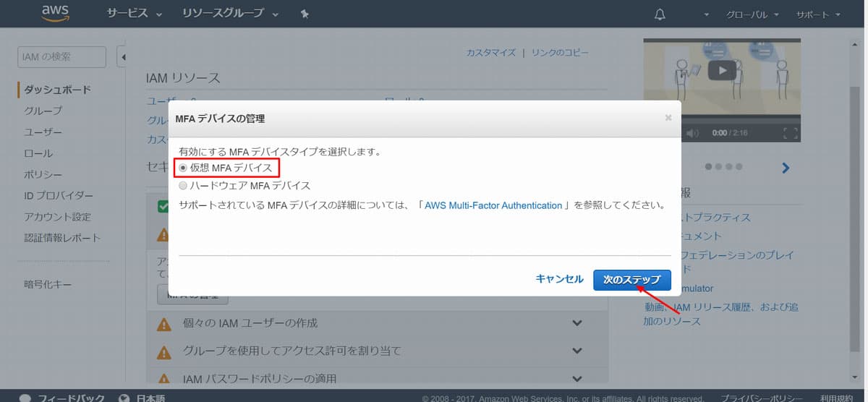Click warning icon beside 個々の IAM ユーザーの作成
This screenshot has height=402, width=868.
(x=164, y=323)
